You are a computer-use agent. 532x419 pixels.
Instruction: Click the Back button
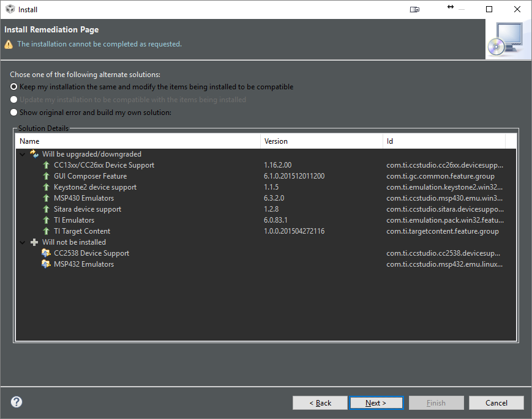pos(320,402)
